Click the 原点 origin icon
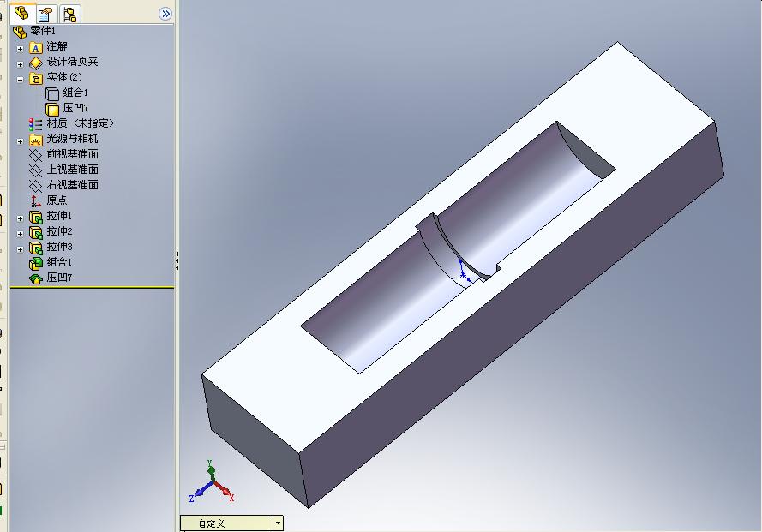Image resolution: width=762 pixels, height=532 pixels. pos(35,201)
